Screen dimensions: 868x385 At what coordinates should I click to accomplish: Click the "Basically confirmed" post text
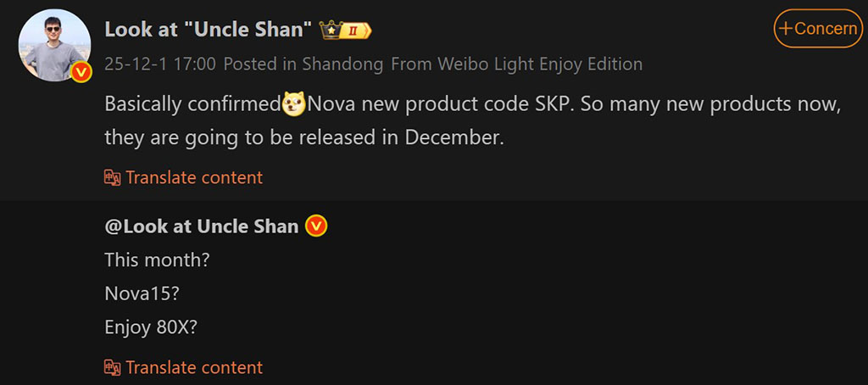192,106
